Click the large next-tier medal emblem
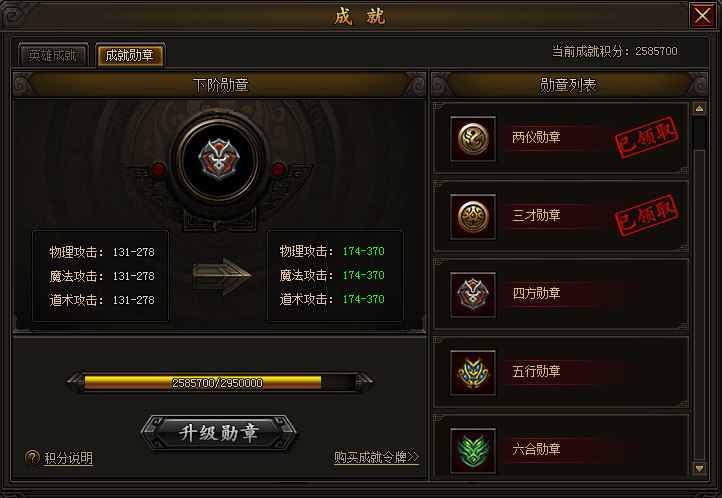The width and height of the screenshot is (722, 498). pos(219,160)
